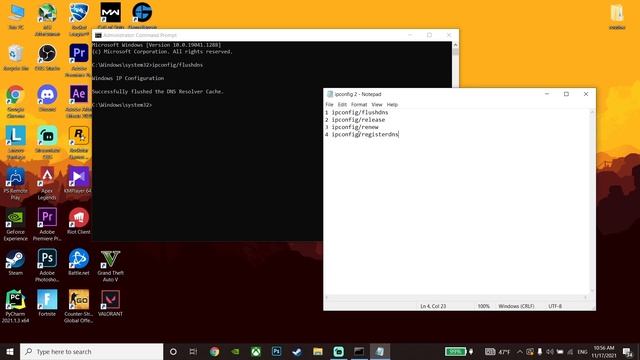Launch MSI Afterburner from the desktop
Image resolution: width=640 pixels, height=360 pixels.
(47, 18)
